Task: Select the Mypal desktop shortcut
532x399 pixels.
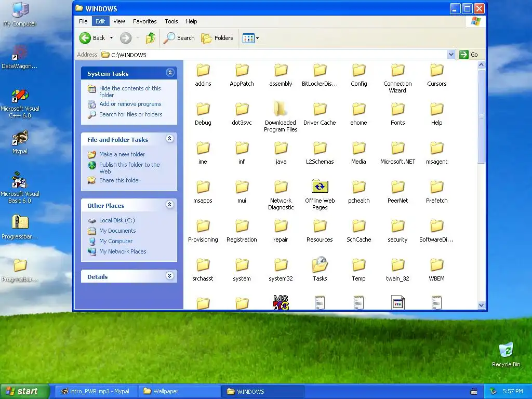Action: 20,142
